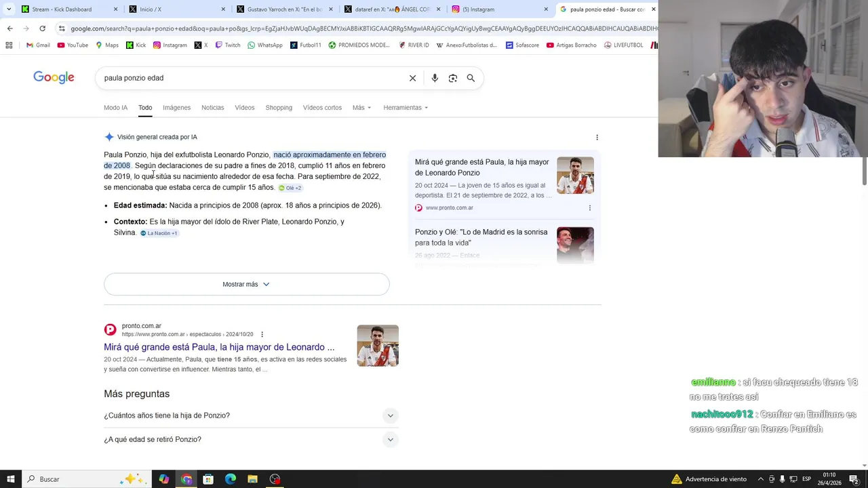Viewport: 868px width, 488px height.
Task: Open the WhatsApp bookmark
Action: click(x=265, y=45)
